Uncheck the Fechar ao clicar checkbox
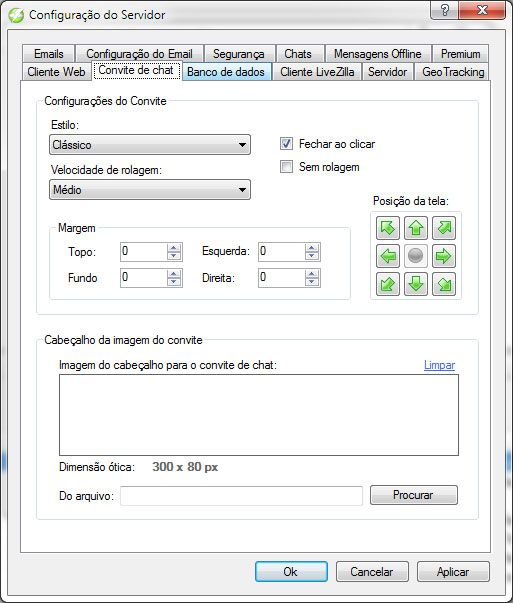 286,144
